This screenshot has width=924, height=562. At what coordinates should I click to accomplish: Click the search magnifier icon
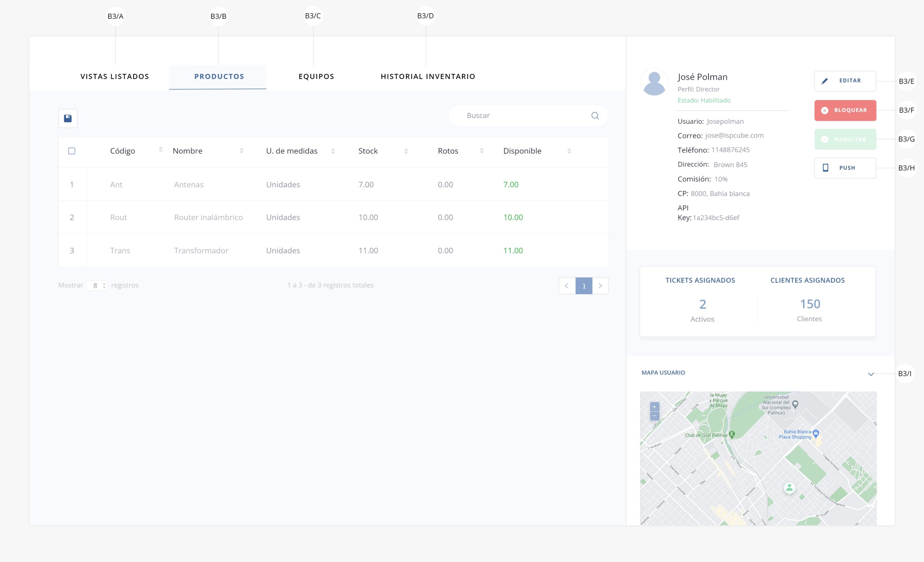coord(595,116)
